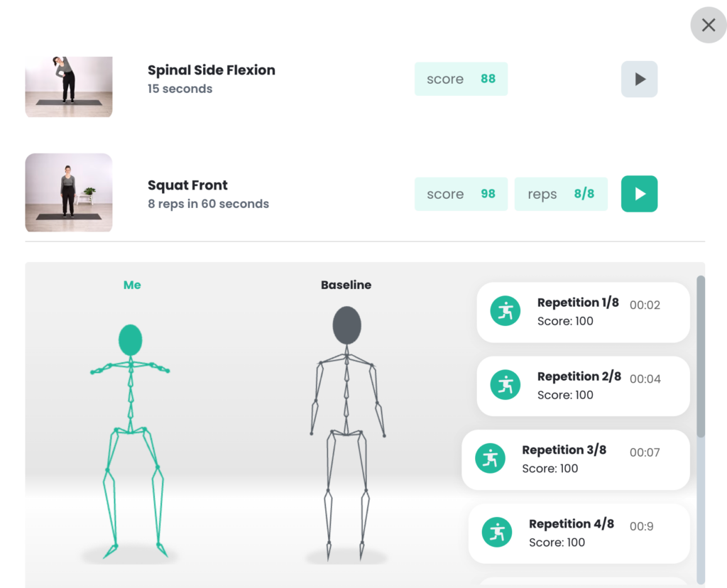Click the Repetition 3/8 squat icon
Image resolution: width=727 pixels, height=588 pixels.
pos(490,458)
